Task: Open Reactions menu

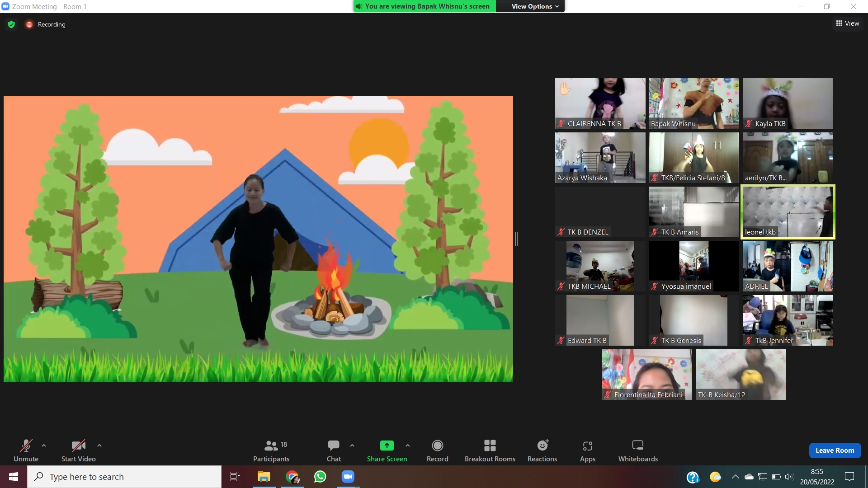Action: 542,450
